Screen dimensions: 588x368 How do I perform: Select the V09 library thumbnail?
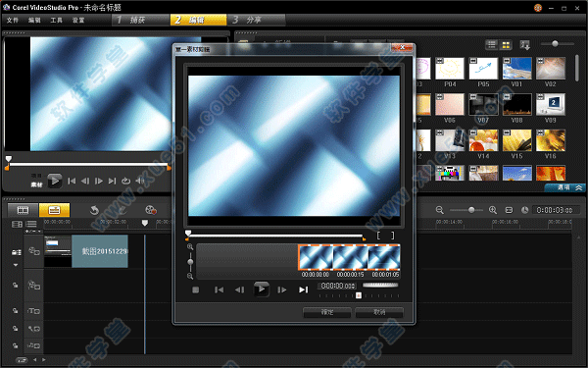point(551,104)
